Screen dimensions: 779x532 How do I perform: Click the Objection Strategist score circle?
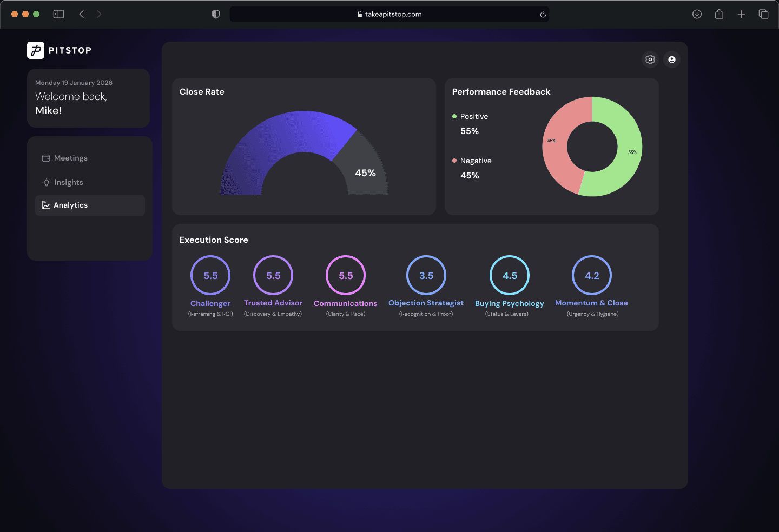pyautogui.click(x=426, y=275)
